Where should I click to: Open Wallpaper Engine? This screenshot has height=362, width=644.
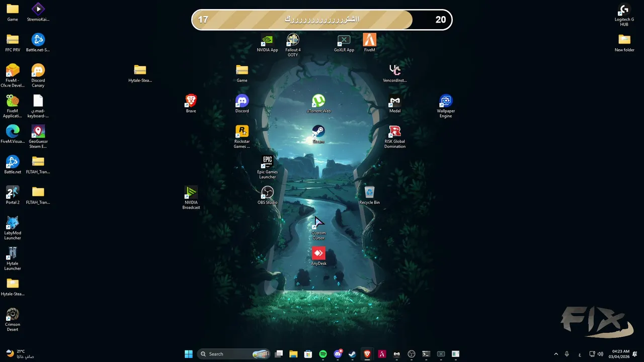coord(446,106)
